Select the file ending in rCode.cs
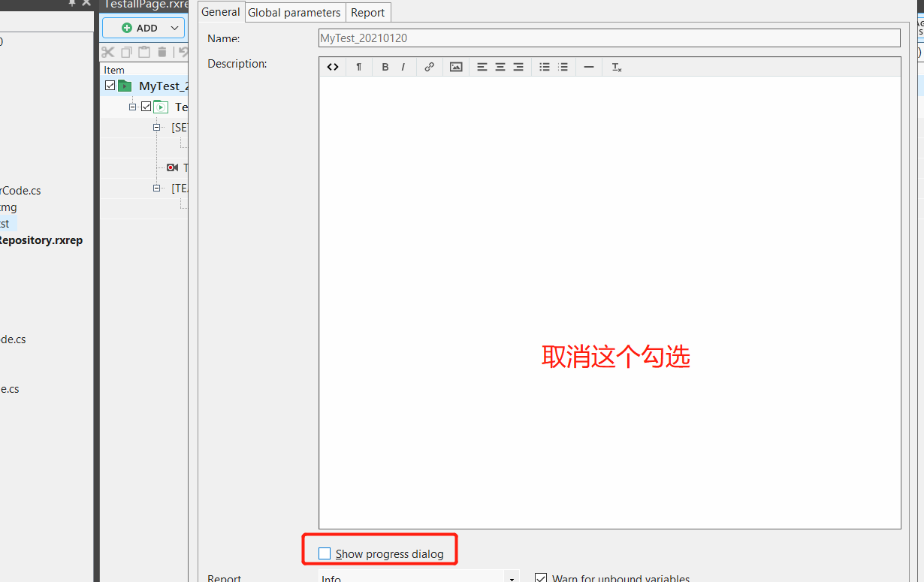This screenshot has width=924, height=582. [x=20, y=191]
